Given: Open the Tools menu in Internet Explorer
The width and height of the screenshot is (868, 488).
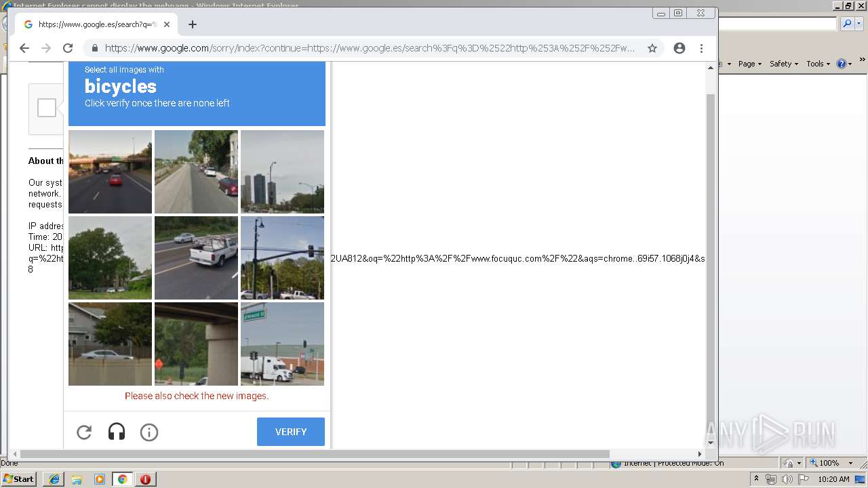Looking at the screenshot, I should [818, 64].
